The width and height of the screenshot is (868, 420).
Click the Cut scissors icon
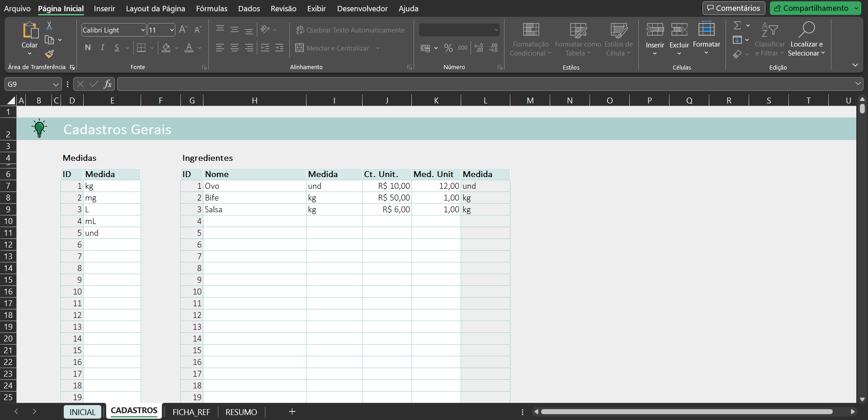point(49,26)
